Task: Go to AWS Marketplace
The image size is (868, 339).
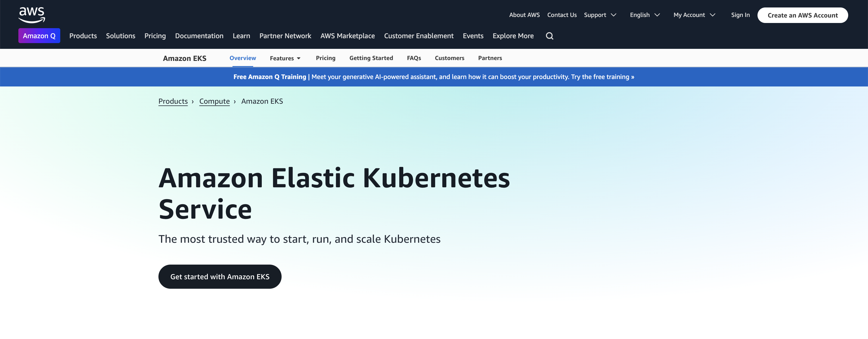Action: (347, 36)
